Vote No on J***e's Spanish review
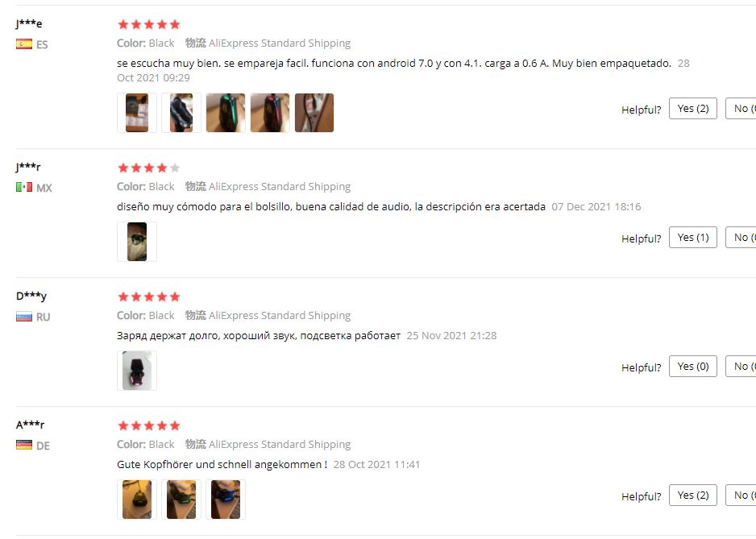This screenshot has height=539, width=756. [741, 109]
